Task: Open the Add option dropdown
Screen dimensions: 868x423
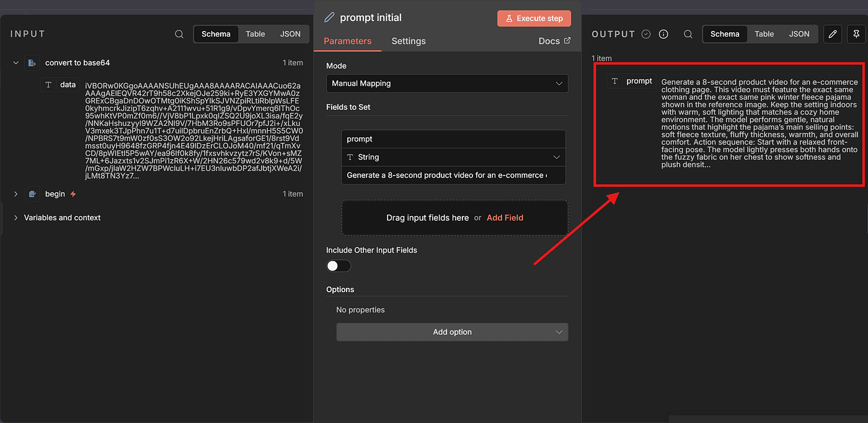Action: click(452, 332)
